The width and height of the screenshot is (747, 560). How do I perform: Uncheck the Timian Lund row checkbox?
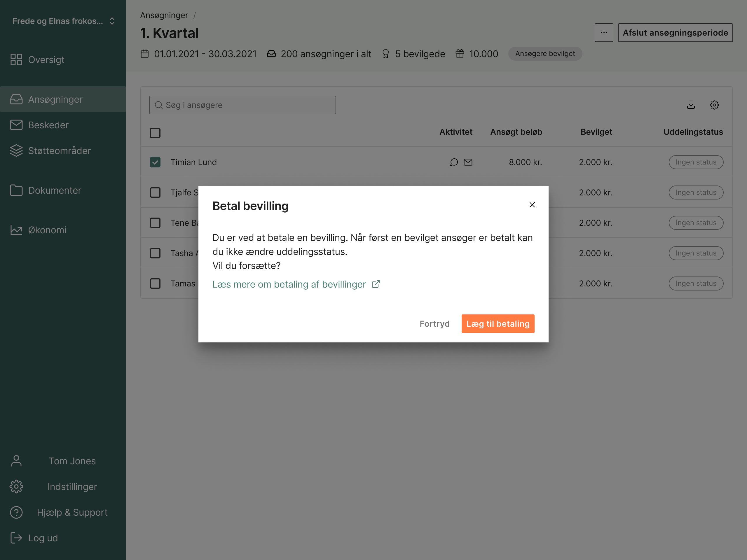tap(155, 162)
